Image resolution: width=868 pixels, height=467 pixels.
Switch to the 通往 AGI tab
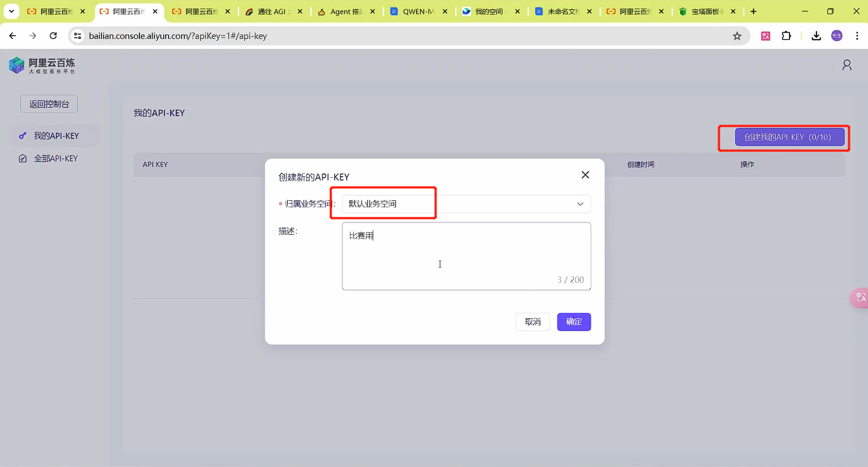(x=273, y=12)
